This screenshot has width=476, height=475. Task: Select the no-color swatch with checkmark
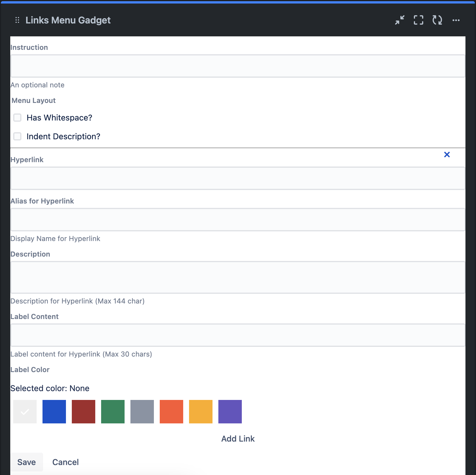[x=25, y=412]
